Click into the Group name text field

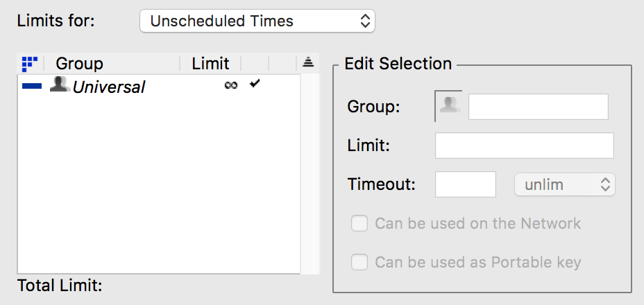click(539, 107)
